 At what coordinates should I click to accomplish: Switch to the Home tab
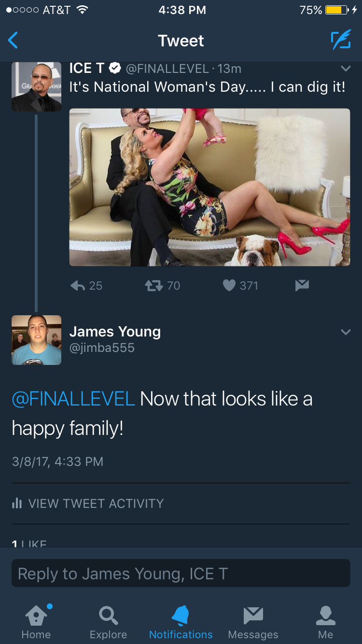36,622
